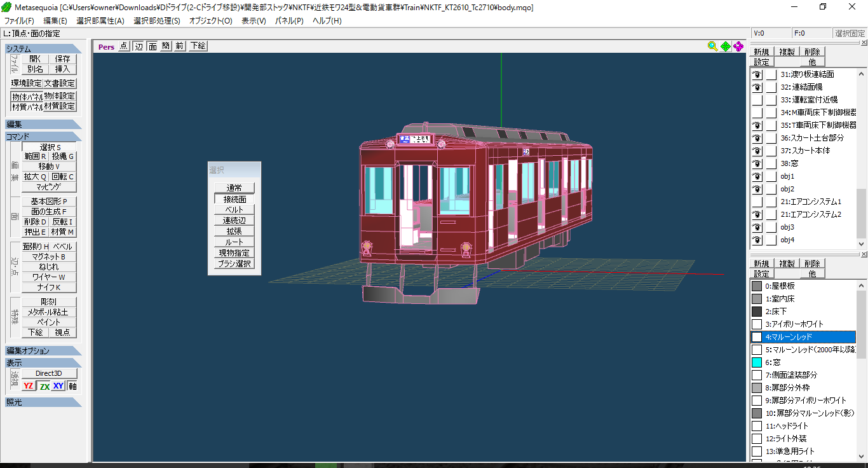The width and height of the screenshot is (868, 468).
Task: Toggle 辺 edge display in viewport bar
Action: tap(139, 46)
